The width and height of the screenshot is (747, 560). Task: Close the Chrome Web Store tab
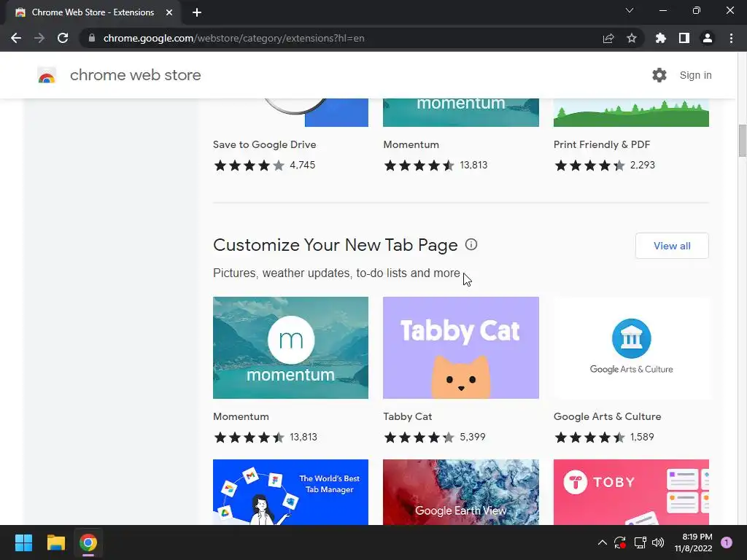tap(169, 12)
